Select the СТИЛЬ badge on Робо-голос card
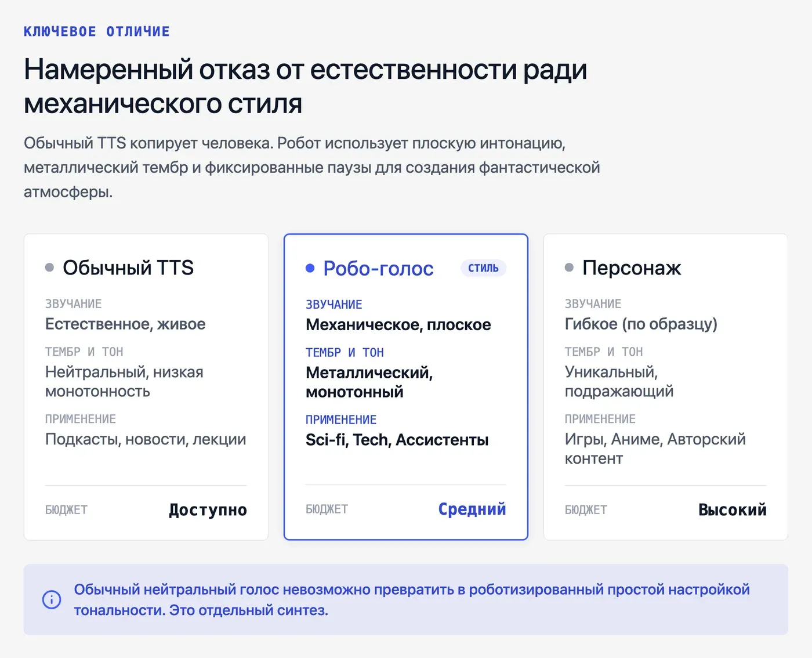Viewport: 812px width, 658px height. [484, 268]
